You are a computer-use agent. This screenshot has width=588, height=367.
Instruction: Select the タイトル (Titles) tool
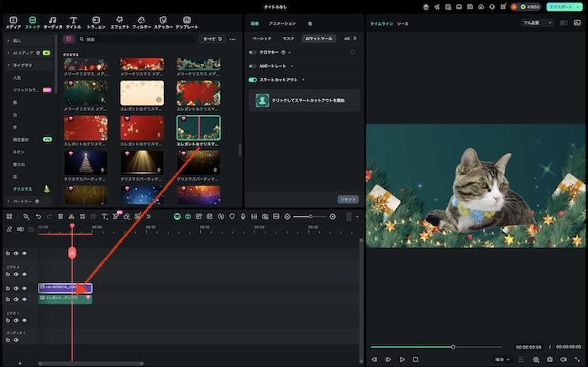click(x=74, y=20)
